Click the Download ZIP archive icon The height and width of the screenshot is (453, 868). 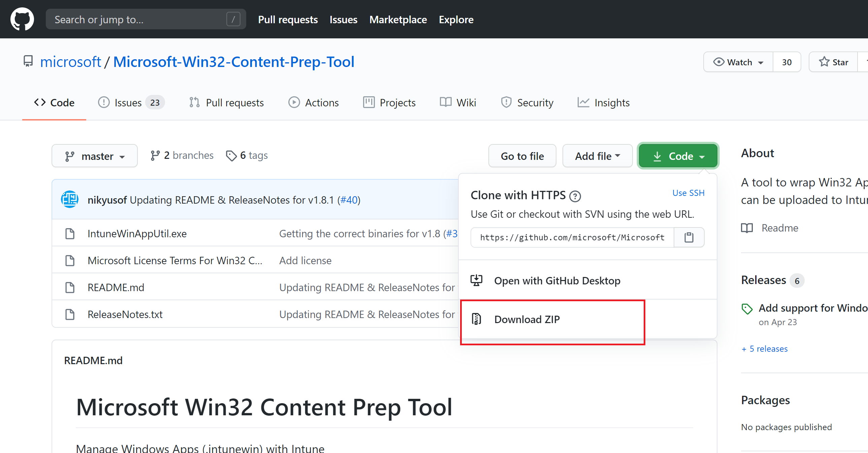[476, 319]
